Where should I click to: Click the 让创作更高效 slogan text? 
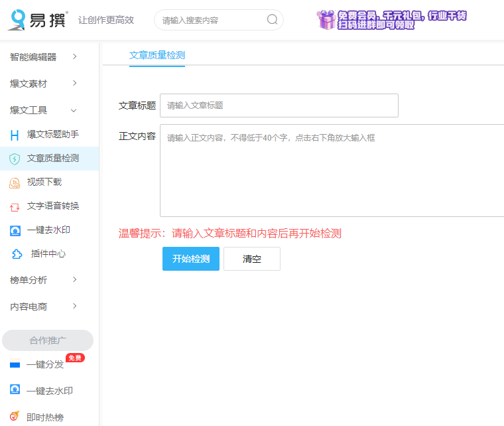106,21
